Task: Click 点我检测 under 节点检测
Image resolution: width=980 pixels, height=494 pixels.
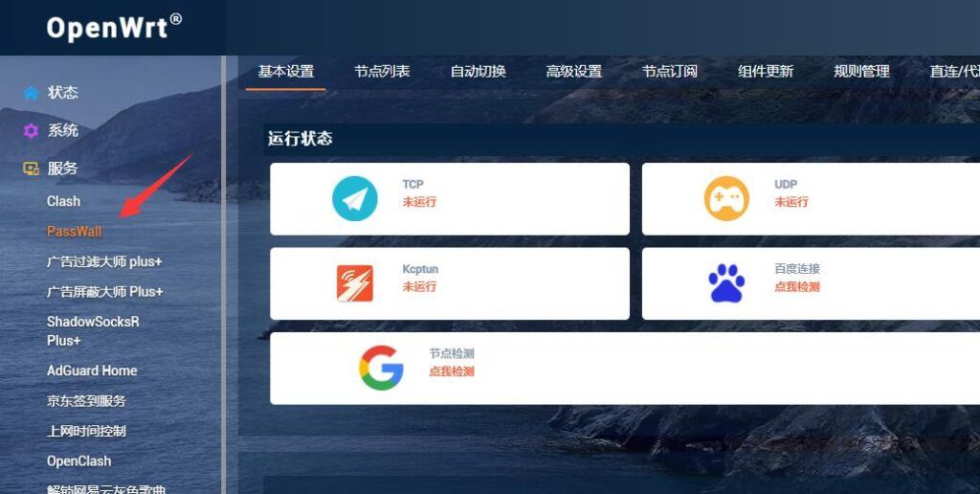Action: click(x=452, y=371)
